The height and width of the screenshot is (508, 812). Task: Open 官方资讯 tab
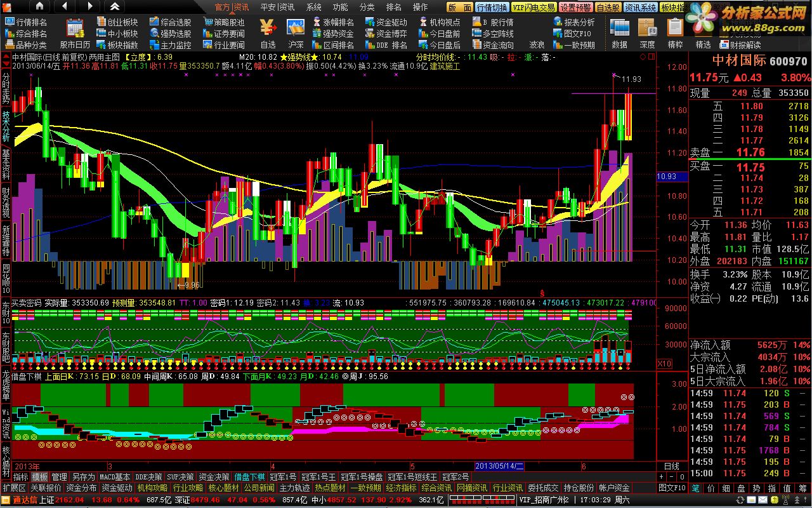click(232, 7)
